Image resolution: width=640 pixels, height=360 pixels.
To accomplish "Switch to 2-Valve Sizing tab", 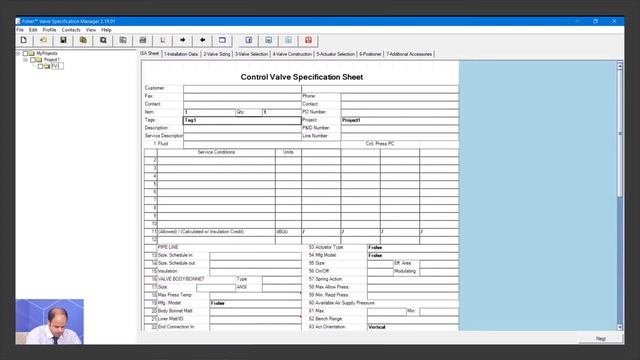I will pyautogui.click(x=217, y=54).
